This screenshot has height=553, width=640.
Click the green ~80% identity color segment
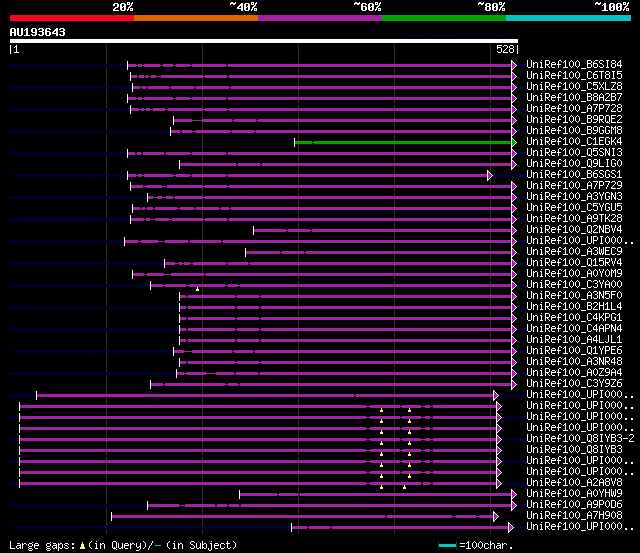tap(444, 18)
